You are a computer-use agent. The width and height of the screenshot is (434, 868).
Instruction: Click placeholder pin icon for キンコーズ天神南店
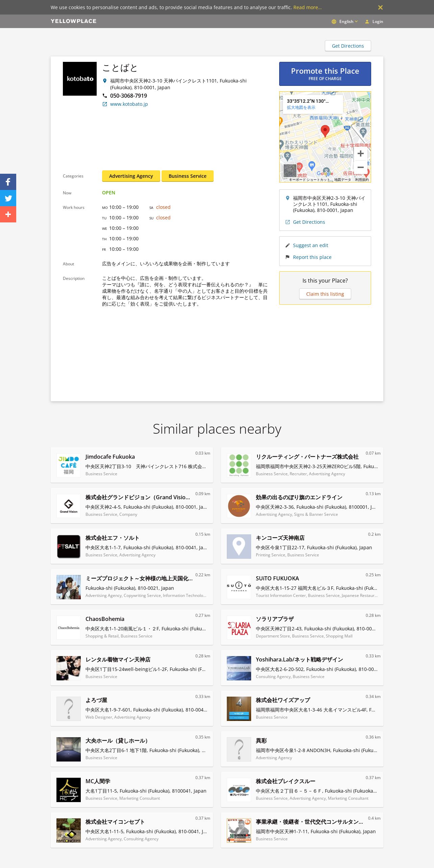(x=239, y=547)
